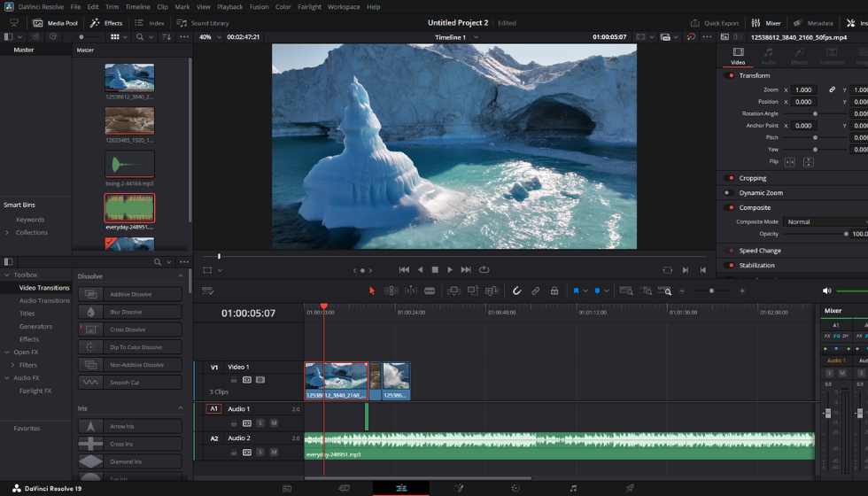
Task: Select the Blade Edit Mode tool
Action: 430,291
